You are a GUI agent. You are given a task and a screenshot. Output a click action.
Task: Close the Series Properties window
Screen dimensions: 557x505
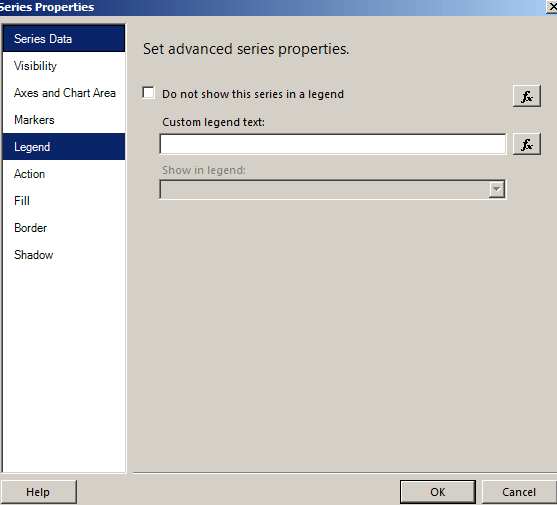pos(552,7)
